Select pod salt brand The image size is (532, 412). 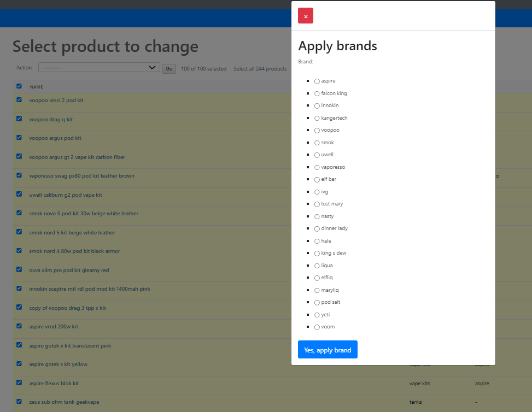[x=317, y=303]
